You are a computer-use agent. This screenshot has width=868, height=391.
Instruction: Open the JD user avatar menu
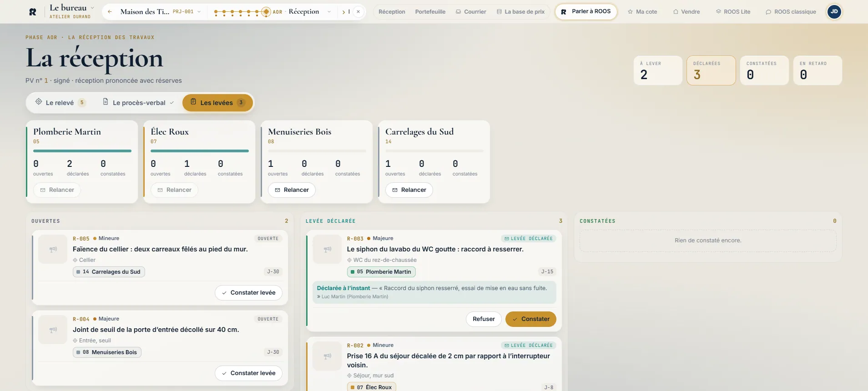[x=834, y=12]
